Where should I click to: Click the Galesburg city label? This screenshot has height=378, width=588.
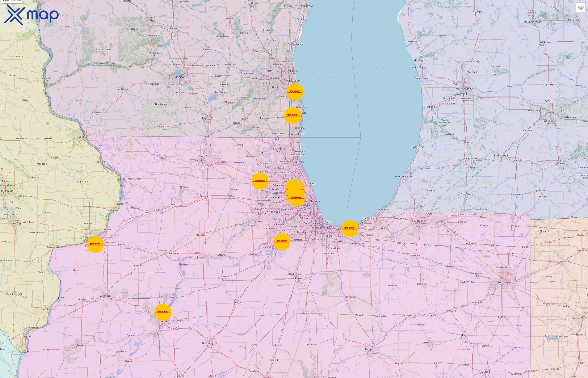point(104,296)
